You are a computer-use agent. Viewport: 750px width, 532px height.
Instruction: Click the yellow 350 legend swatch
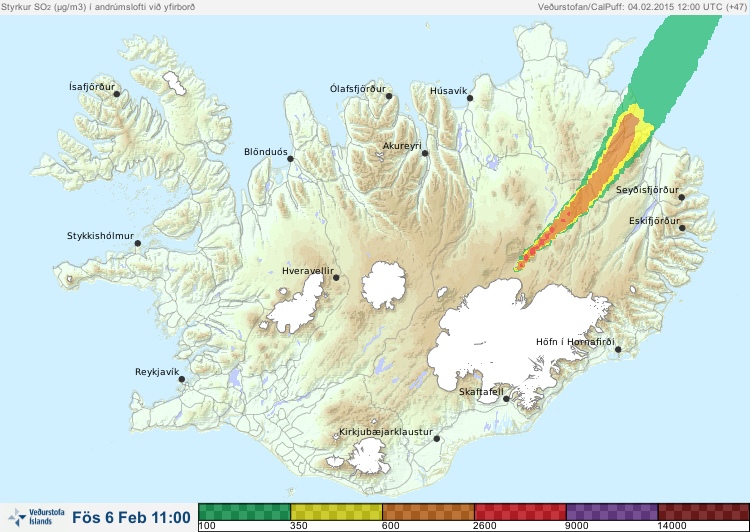point(336,512)
